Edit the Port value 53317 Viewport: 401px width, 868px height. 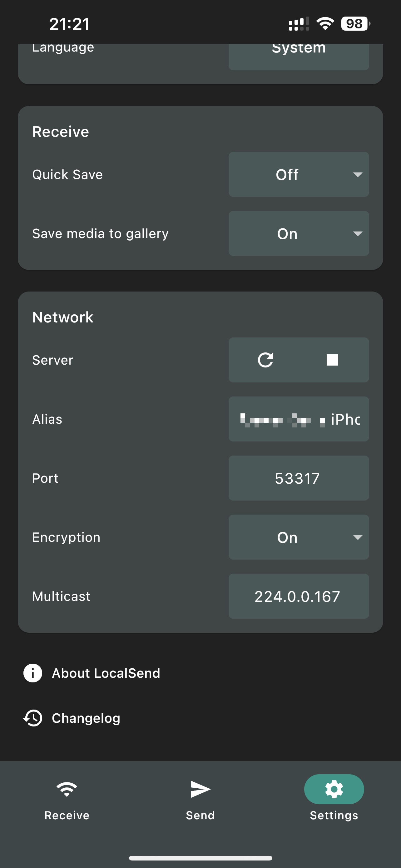pos(298,478)
